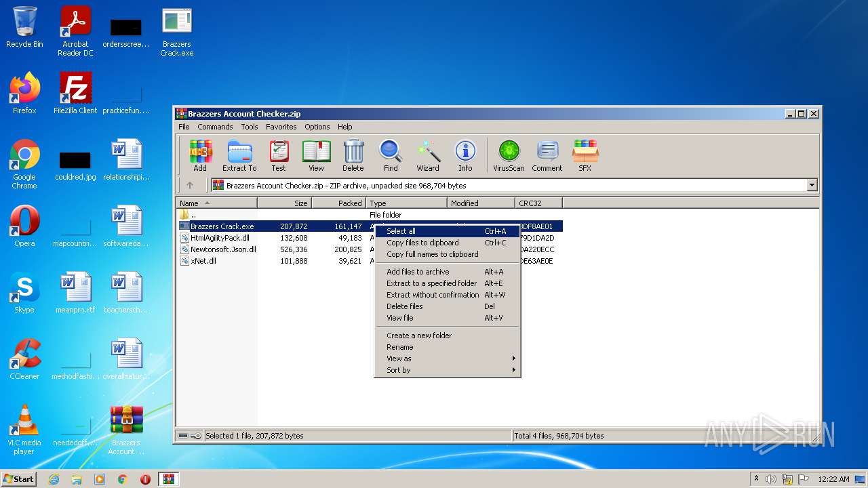Select the parent folder ".." row
The height and width of the screenshot is (488, 868).
coord(193,215)
